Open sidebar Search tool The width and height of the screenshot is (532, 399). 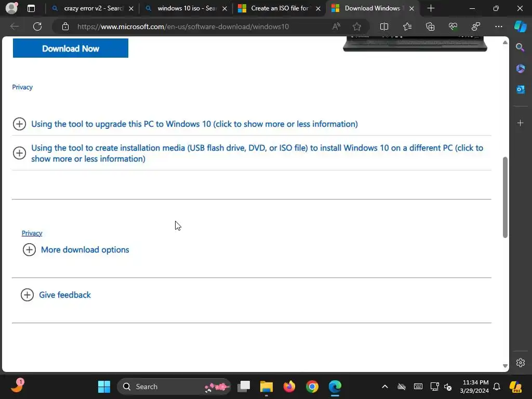(520, 47)
